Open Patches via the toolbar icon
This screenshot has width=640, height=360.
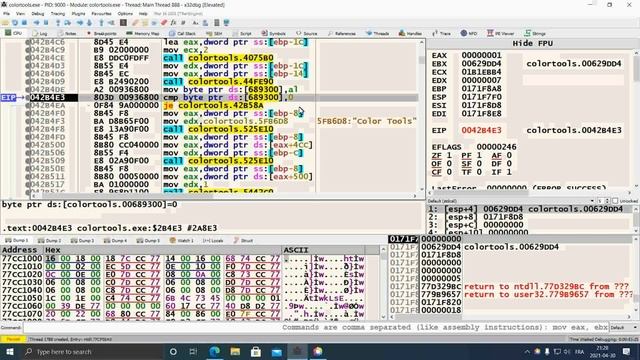(x=135, y=23)
